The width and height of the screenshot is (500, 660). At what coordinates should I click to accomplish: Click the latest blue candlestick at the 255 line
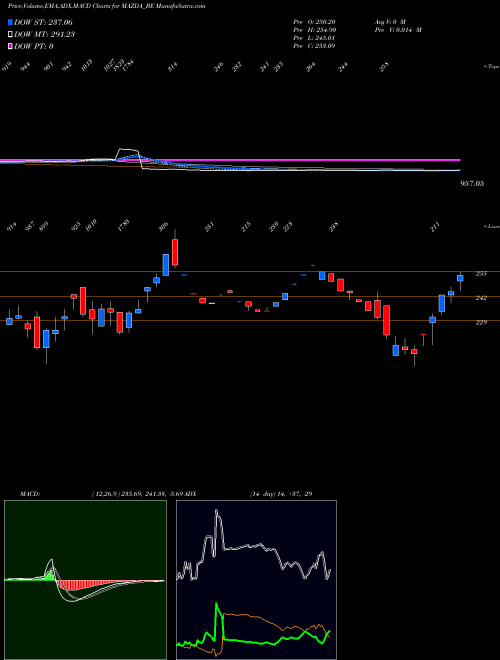tap(460, 278)
